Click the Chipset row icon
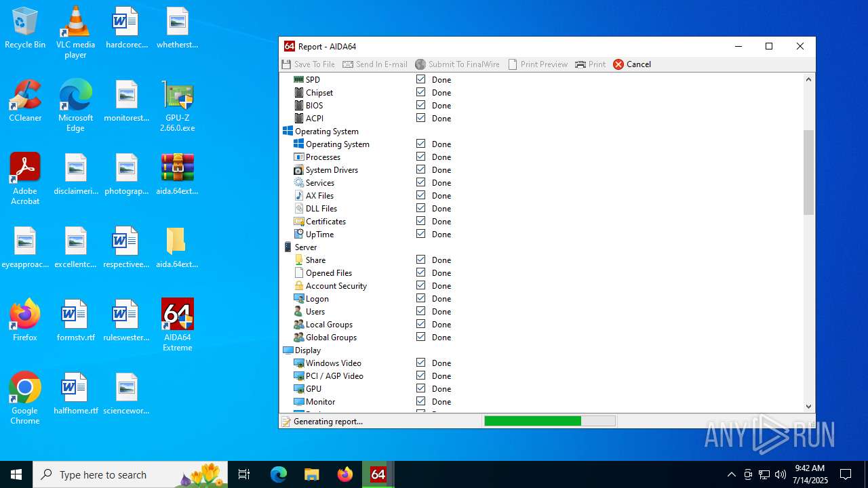The width and height of the screenshot is (868, 488). pos(298,92)
